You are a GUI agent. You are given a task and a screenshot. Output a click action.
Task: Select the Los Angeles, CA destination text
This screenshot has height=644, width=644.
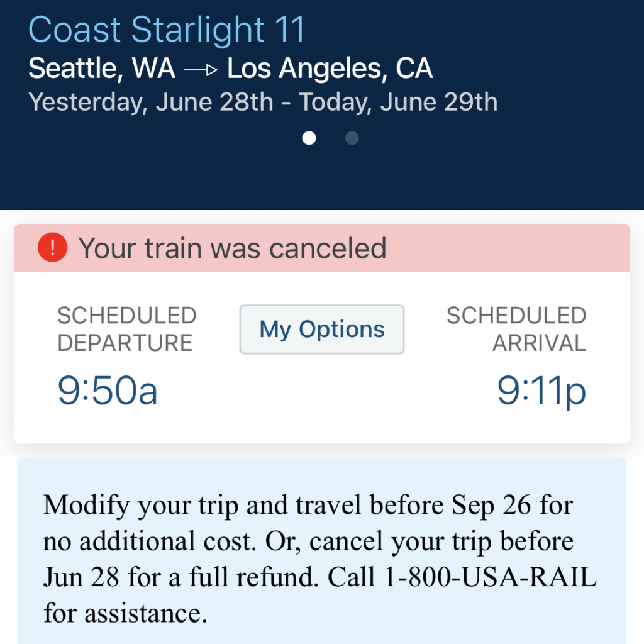click(330, 69)
